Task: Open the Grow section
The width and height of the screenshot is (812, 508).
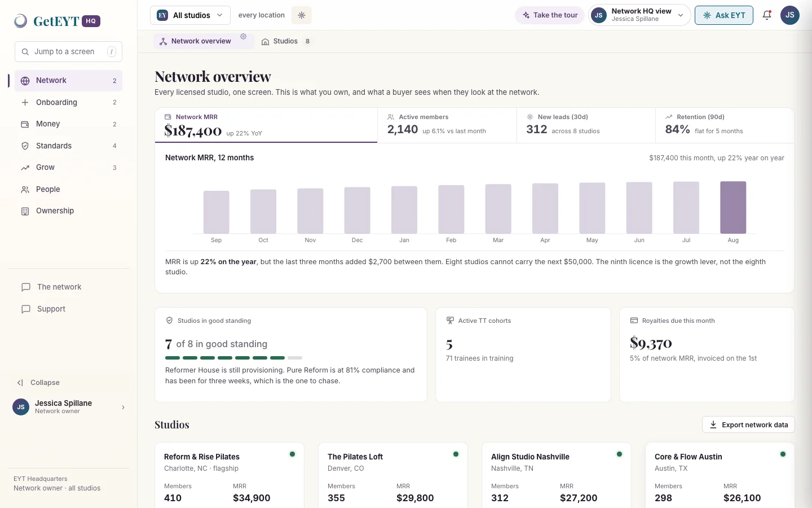Action: pyautogui.click(x=68, y=168)
